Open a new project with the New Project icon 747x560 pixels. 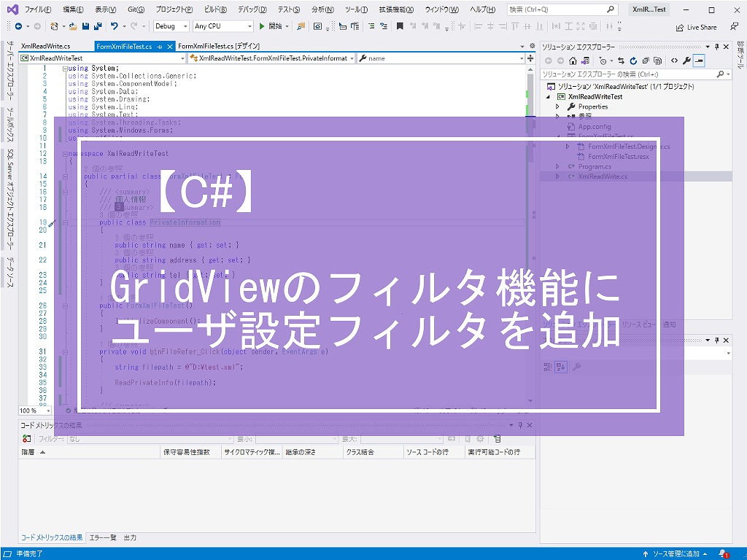coord(55,26)
